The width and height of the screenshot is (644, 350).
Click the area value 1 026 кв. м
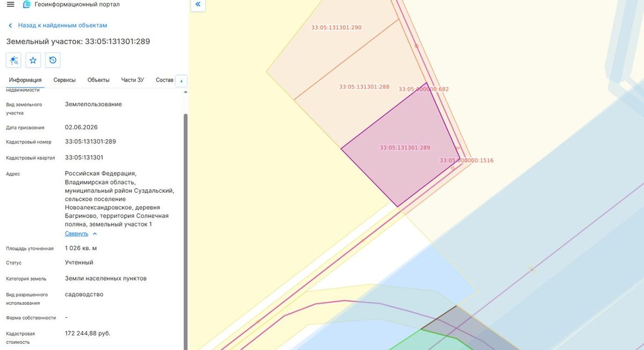81,249
